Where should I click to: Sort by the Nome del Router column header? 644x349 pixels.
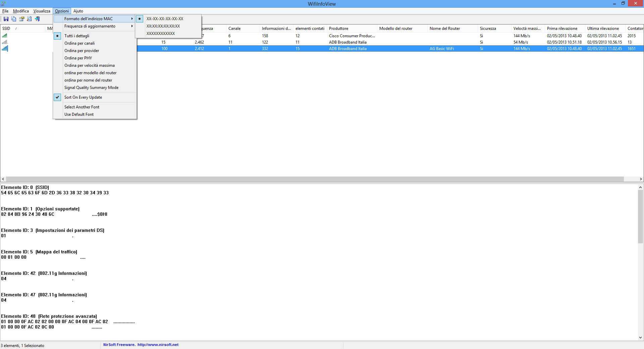point(452,29)
